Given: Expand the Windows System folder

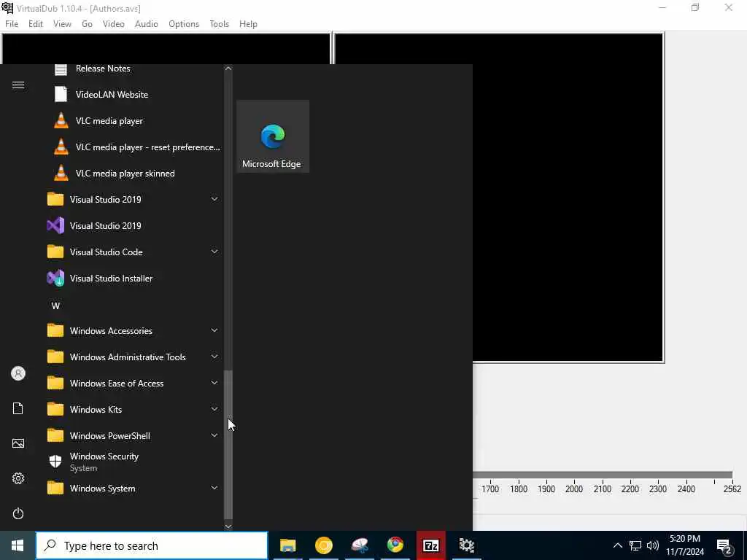Looking at the screenshot, I should click(131, 488).
